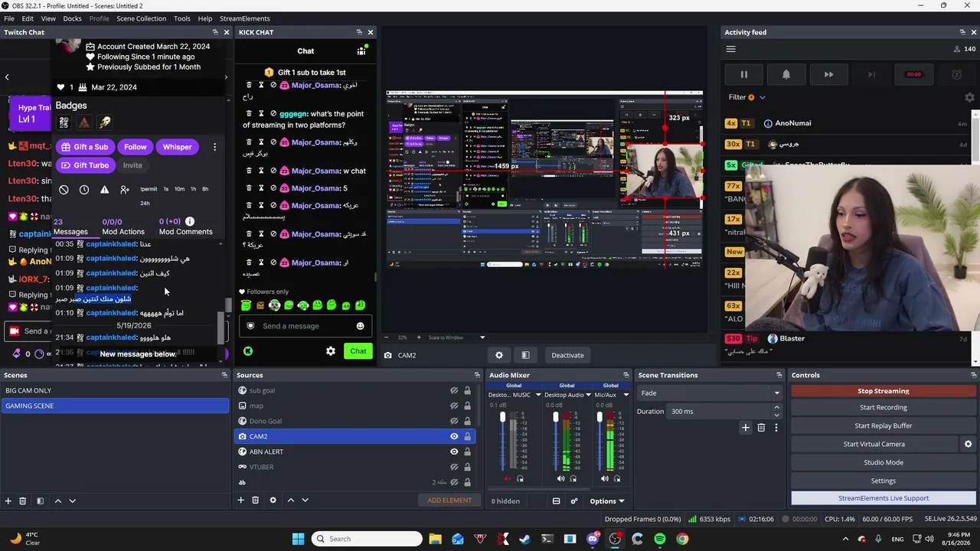Hide the CAM2 source

coord(454,436)
